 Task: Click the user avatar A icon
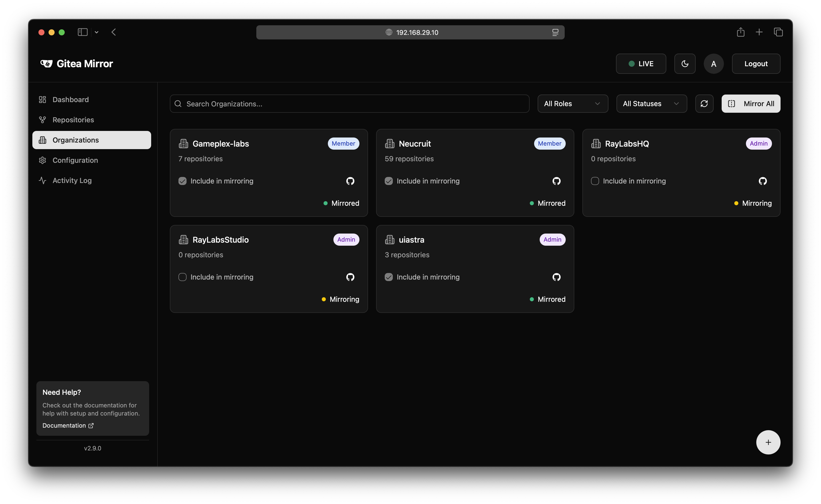click(x=713, y=64)
